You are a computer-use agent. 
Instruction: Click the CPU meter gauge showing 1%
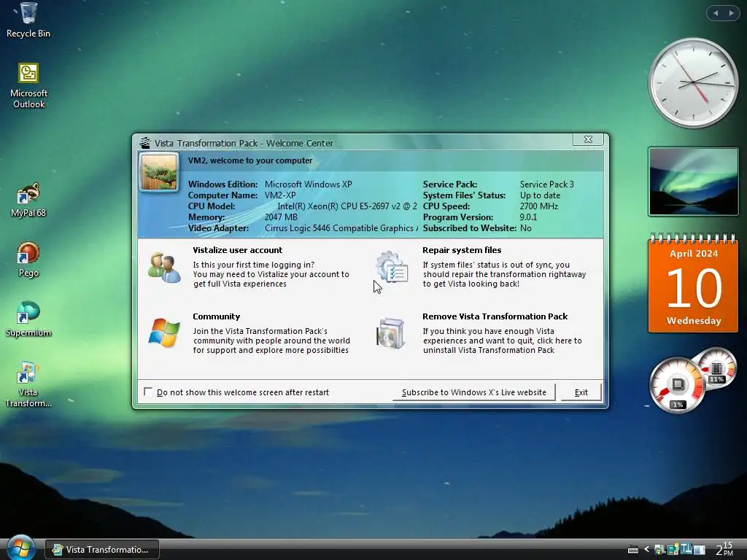tap(677, 385)
